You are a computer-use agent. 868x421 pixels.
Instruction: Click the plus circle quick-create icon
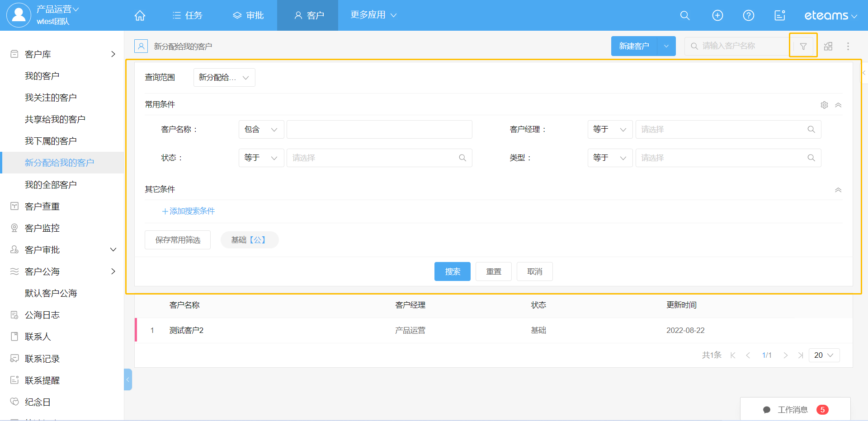pos(717,15)
